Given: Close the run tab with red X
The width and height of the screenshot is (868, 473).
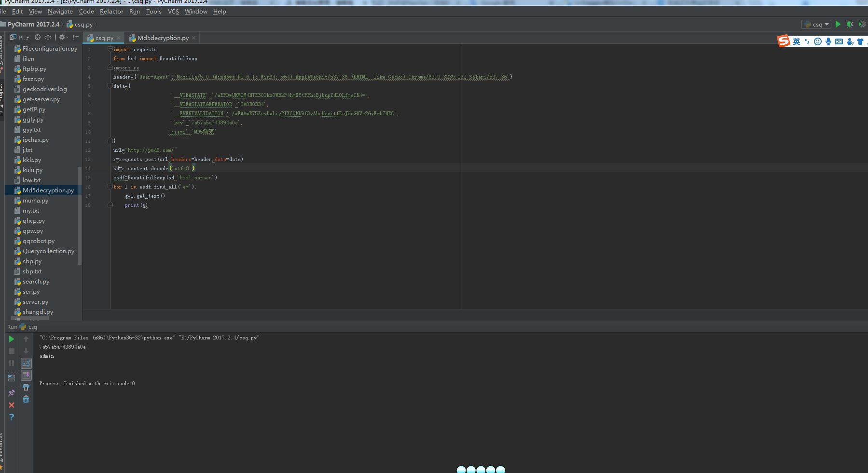Looking at the screenshot, I should (x=12, y=405).
